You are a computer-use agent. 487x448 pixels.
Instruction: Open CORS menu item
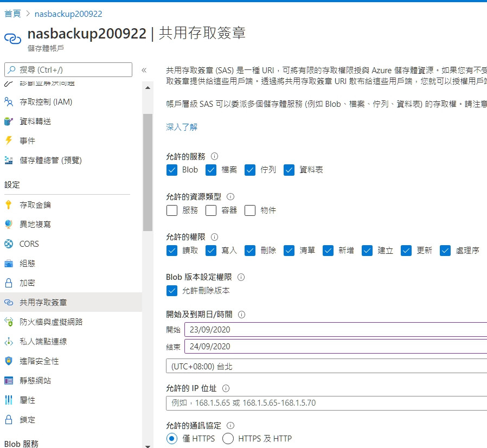point(71,244)
